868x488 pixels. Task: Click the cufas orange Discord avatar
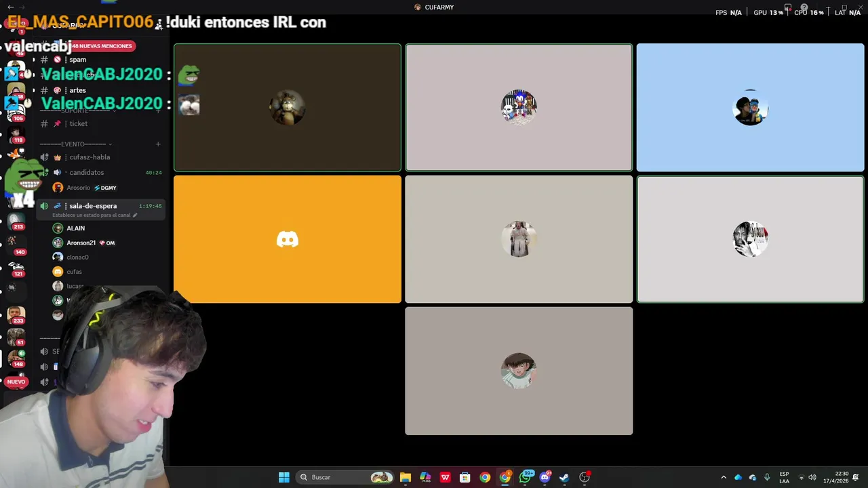pyautogui.click(x=58, y=272)
